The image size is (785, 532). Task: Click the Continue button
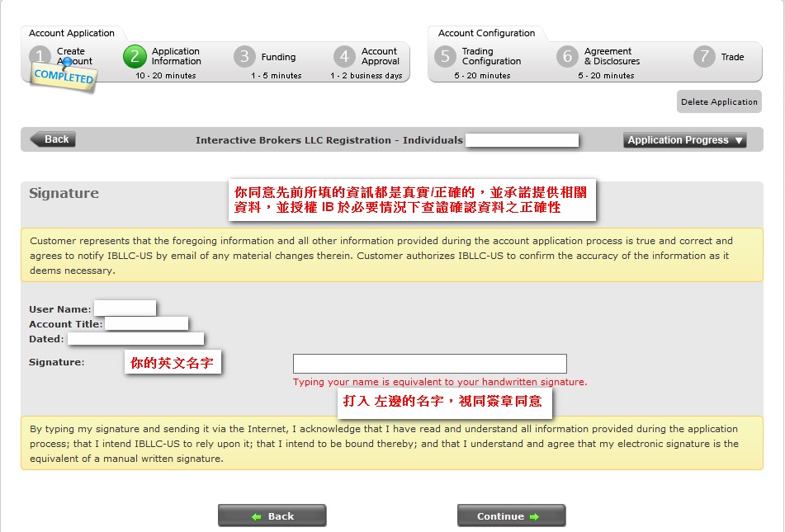pyautogui.click(x=511, y=516)
